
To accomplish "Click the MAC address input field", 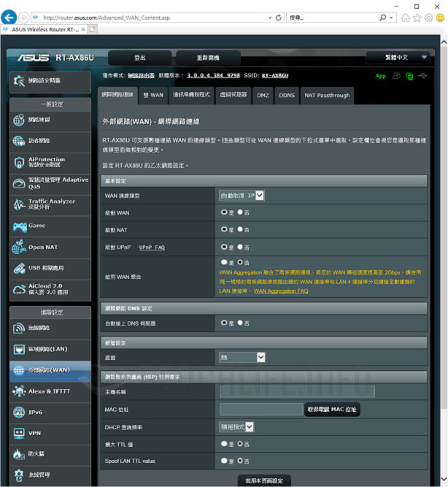I will coord(261,410).
